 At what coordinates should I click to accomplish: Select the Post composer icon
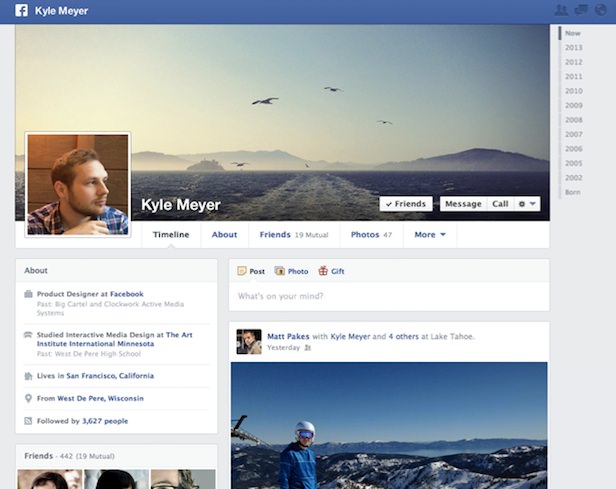[x=242, y=271]
